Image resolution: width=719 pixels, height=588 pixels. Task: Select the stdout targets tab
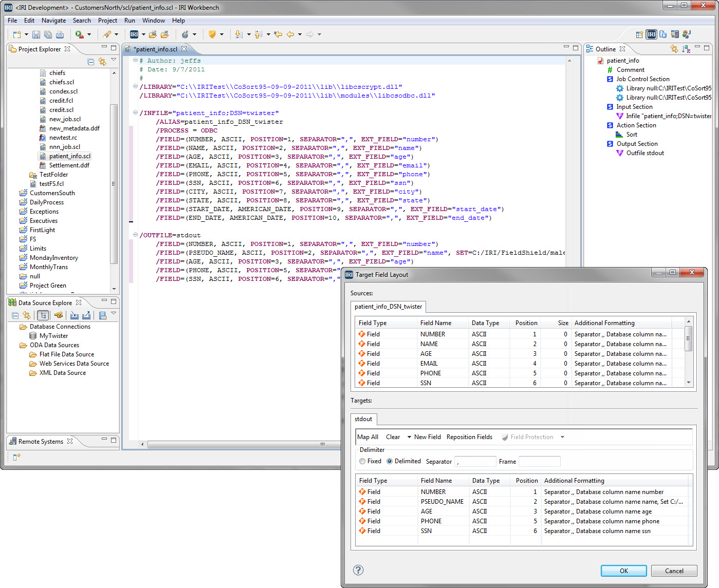[x=363, y=419]
